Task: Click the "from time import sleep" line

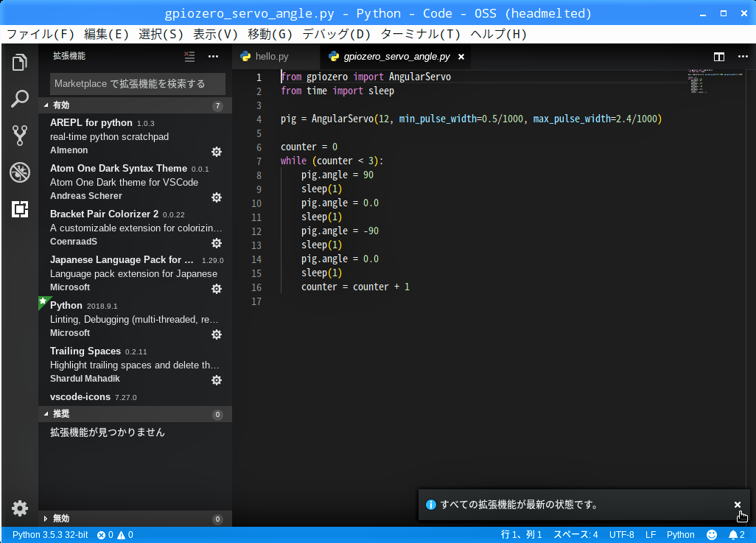Action: point(337,91)
